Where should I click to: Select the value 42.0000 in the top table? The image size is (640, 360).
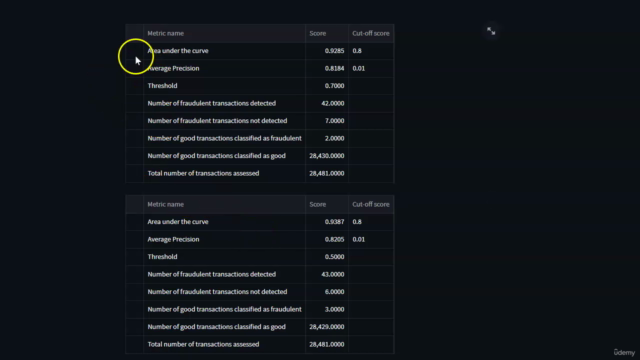click(x=333, y=103)
